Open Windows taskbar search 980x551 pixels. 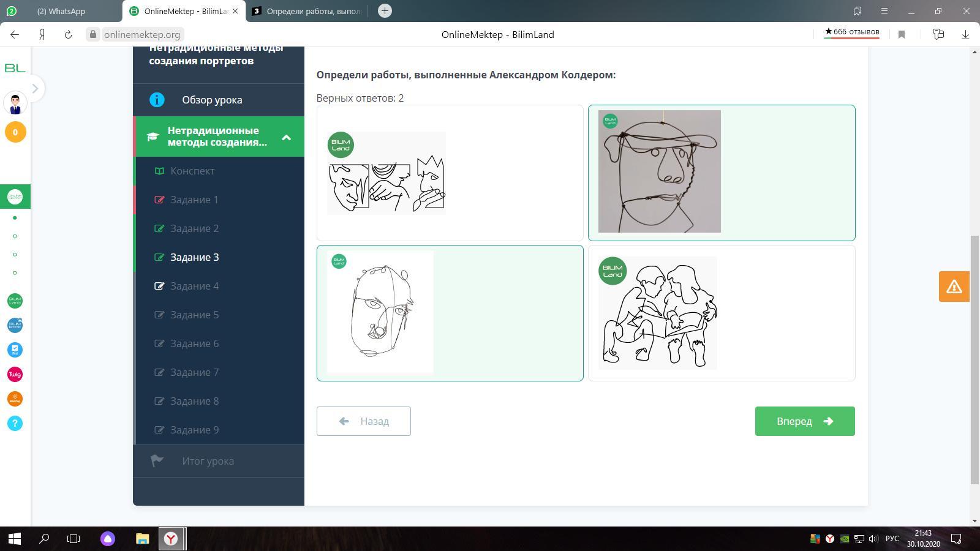44,539
